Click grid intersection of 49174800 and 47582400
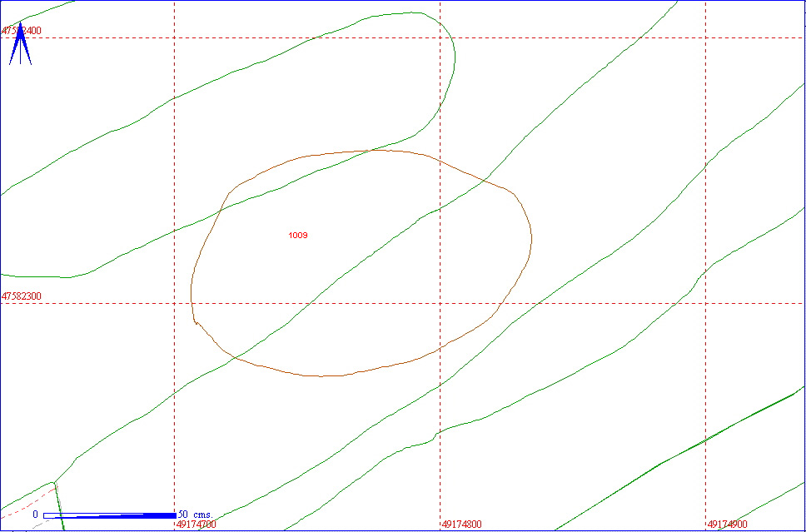The image size is (806, 532). coord(440,37)
